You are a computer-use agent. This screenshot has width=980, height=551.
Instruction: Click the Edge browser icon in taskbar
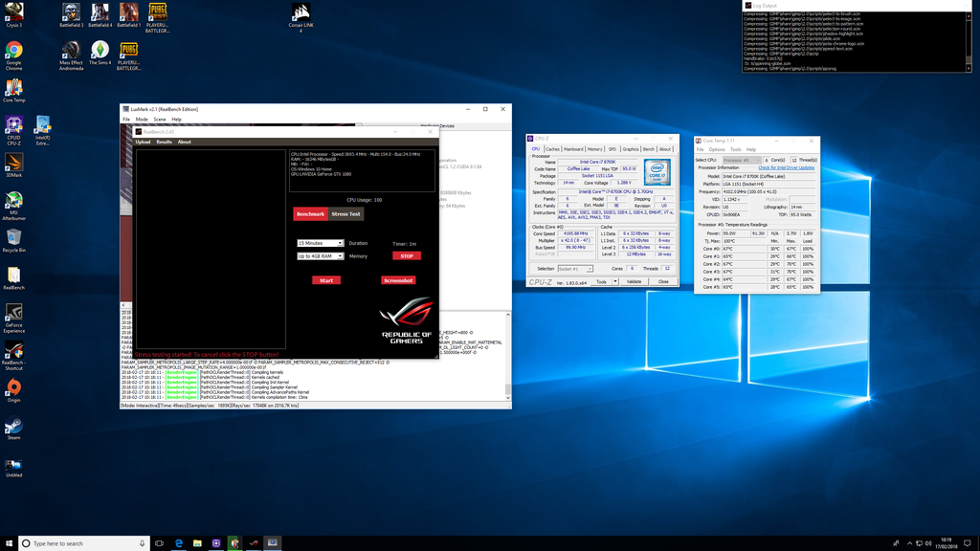click(x=178, y=543)
